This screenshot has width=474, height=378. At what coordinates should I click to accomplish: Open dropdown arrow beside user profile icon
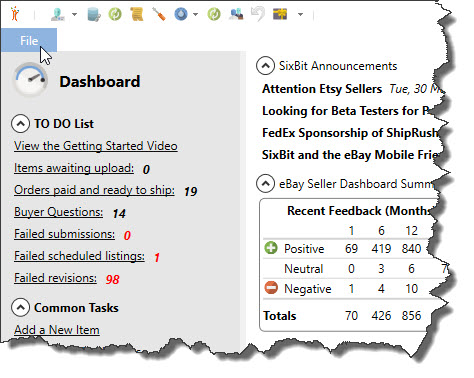point(74,14)
